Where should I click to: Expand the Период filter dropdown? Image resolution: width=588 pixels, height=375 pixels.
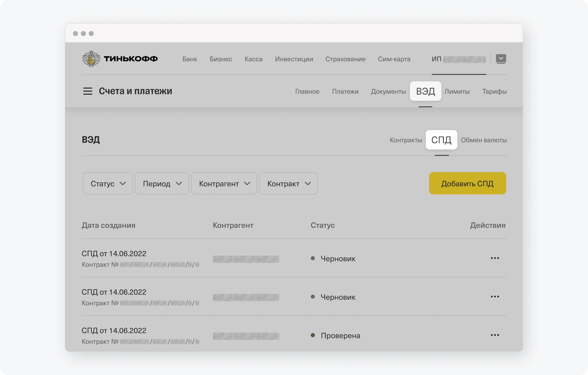[x=162, y=184]
